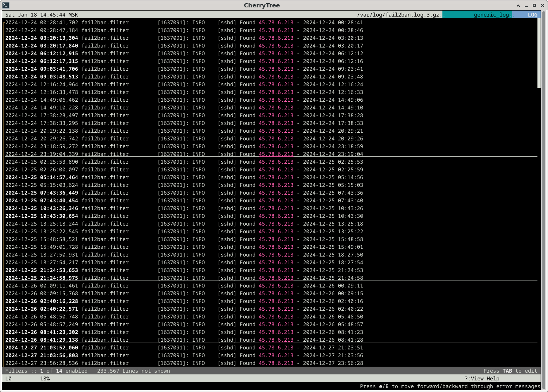
Task: Open the '?:View Help' hint
Action: (x=481, y=379)
